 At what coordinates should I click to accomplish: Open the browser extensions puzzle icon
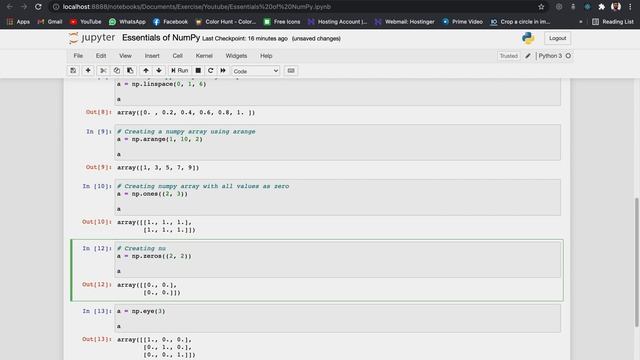click(602, 7)
